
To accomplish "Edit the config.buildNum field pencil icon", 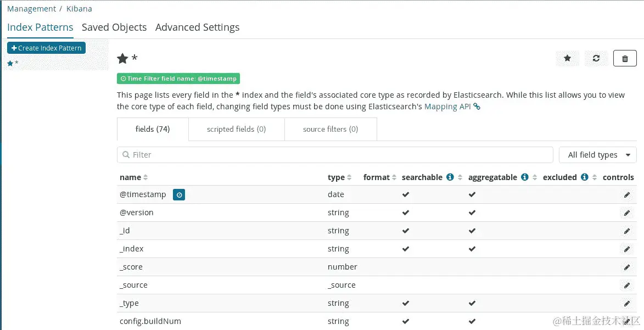I will [626, 322].
